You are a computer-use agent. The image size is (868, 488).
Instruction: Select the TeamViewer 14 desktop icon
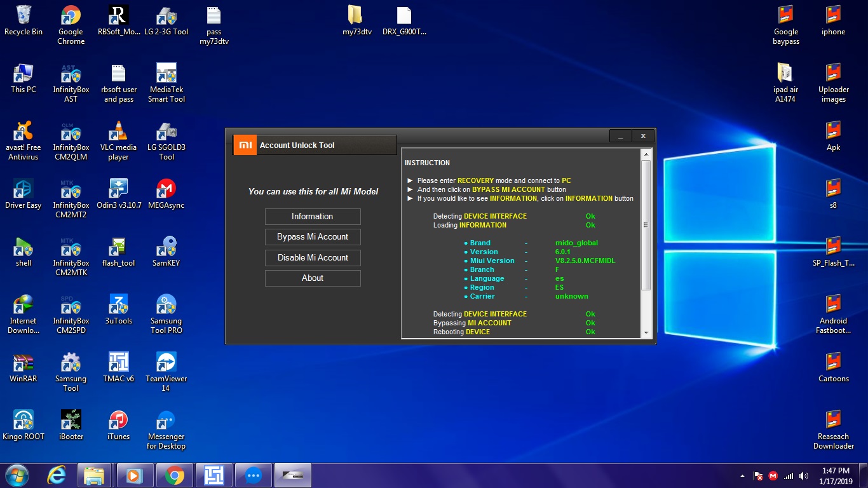click(166, 372)
